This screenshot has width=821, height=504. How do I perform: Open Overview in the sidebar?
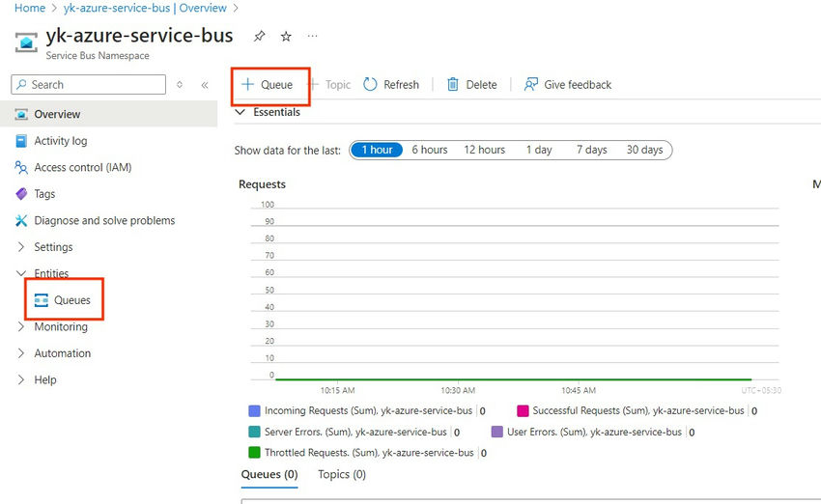(x=57, y=114)
